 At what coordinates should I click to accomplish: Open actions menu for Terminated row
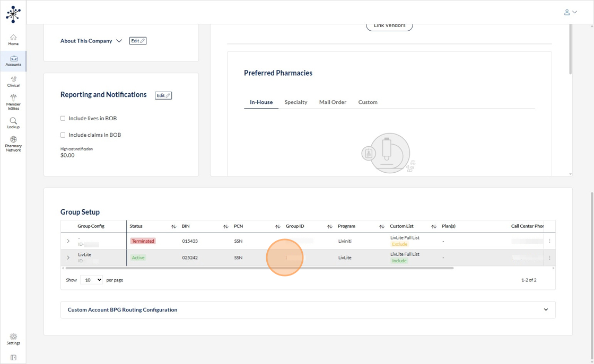(549, 241)
